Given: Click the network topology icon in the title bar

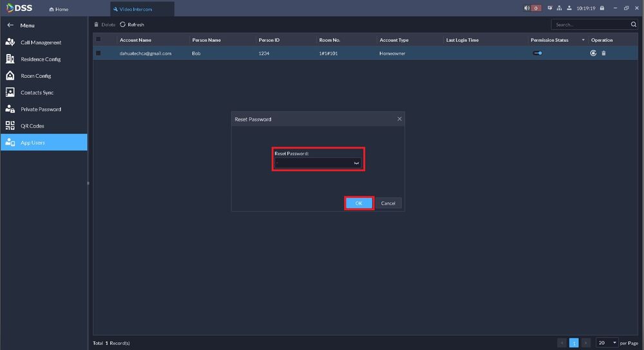Looking at the screenshot, I should (x=559, y=8).
